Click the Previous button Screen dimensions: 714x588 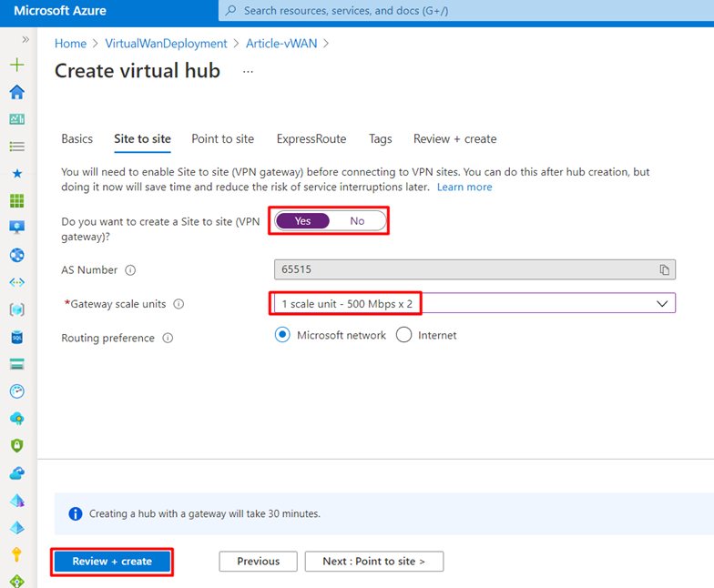[259, 562]
